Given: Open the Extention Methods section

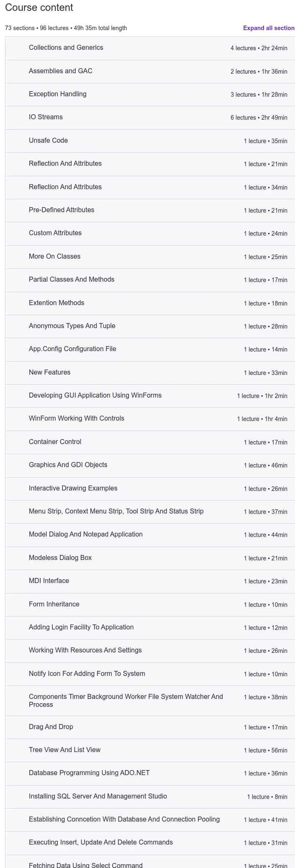Looking at the screenshot, I should 150,303.
